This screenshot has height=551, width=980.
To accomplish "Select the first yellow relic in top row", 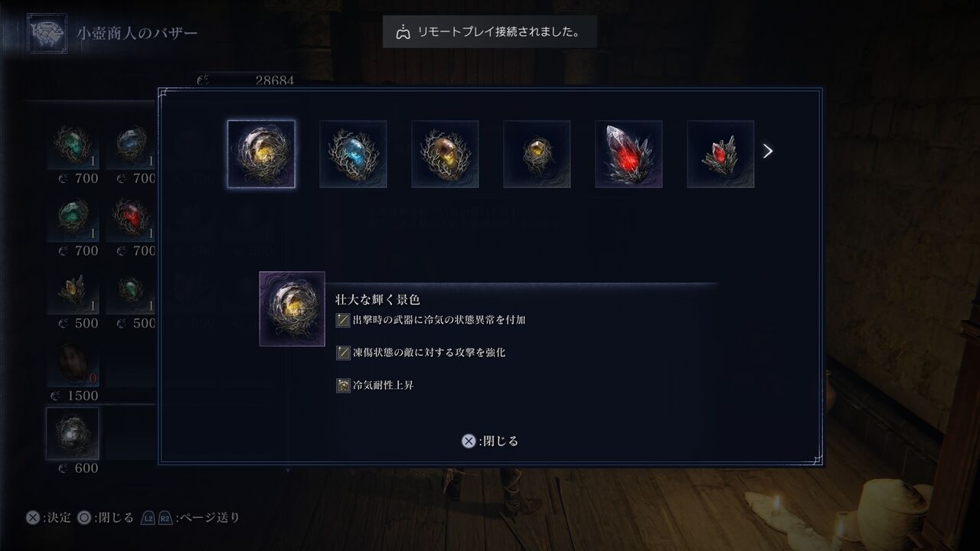I will click(261, 154).
